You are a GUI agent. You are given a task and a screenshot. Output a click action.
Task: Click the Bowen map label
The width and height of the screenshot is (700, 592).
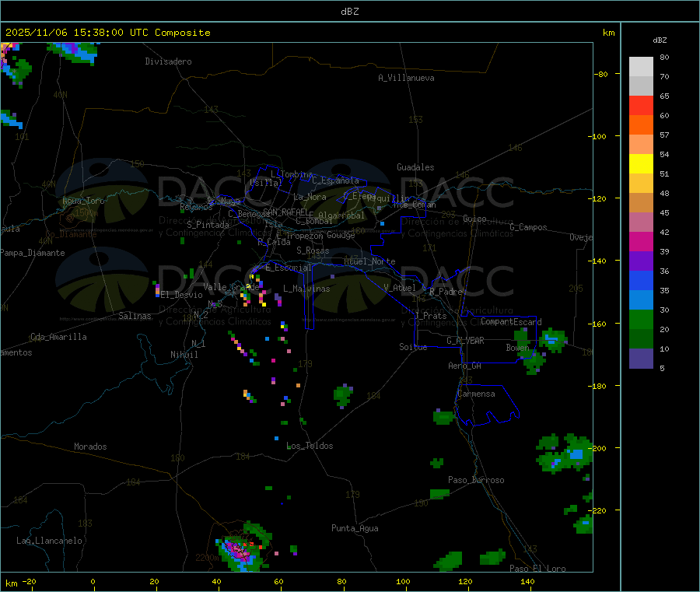517,347
